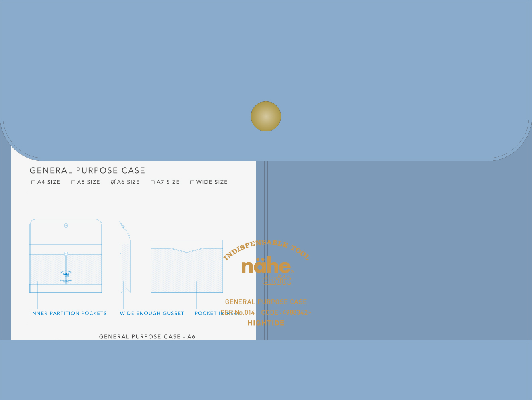This screenshot has height=400, width=532.
Task: Click the gold snap button on flap
Action: click(266, 116)
